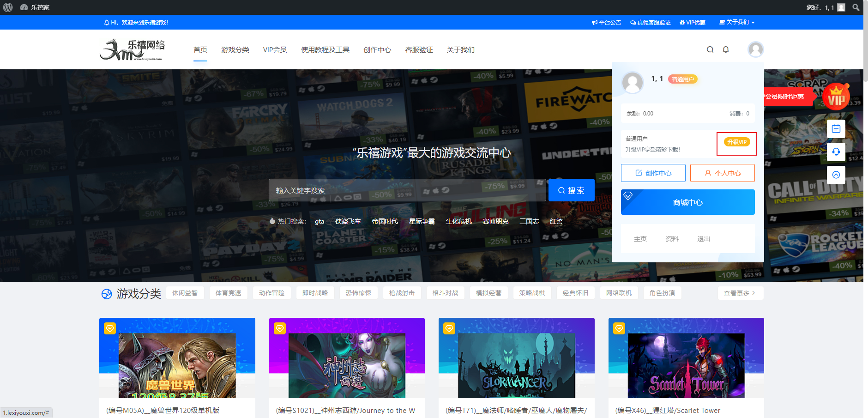
Task: Click the red VIP crown badge
Action: point(836,97)
